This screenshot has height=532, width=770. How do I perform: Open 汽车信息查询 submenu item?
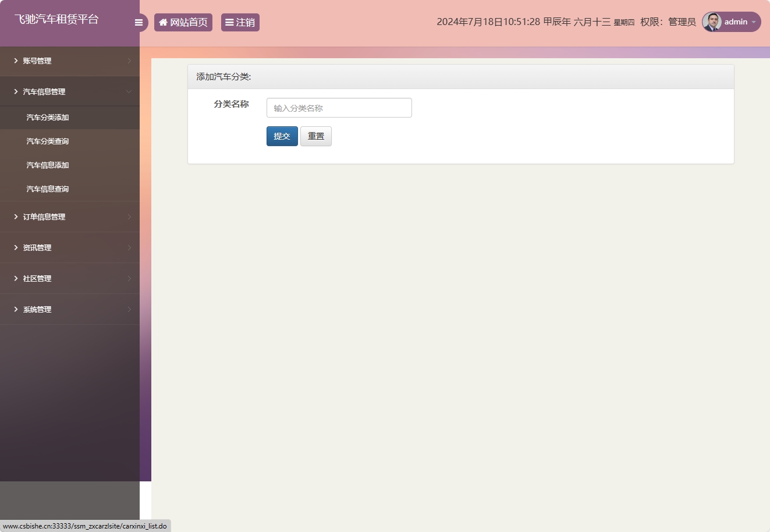(x=70, y=189)
